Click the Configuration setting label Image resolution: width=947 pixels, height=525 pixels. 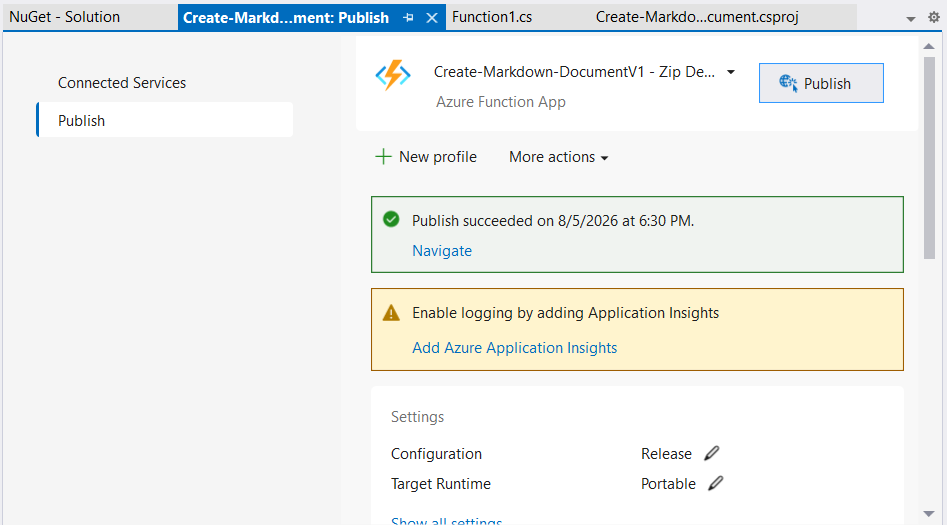(436, 454)
